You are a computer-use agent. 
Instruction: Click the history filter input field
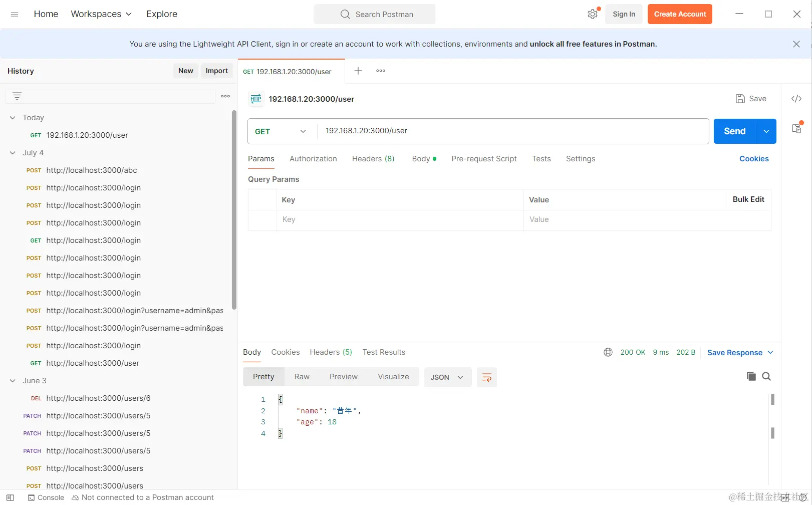[110, 96]
